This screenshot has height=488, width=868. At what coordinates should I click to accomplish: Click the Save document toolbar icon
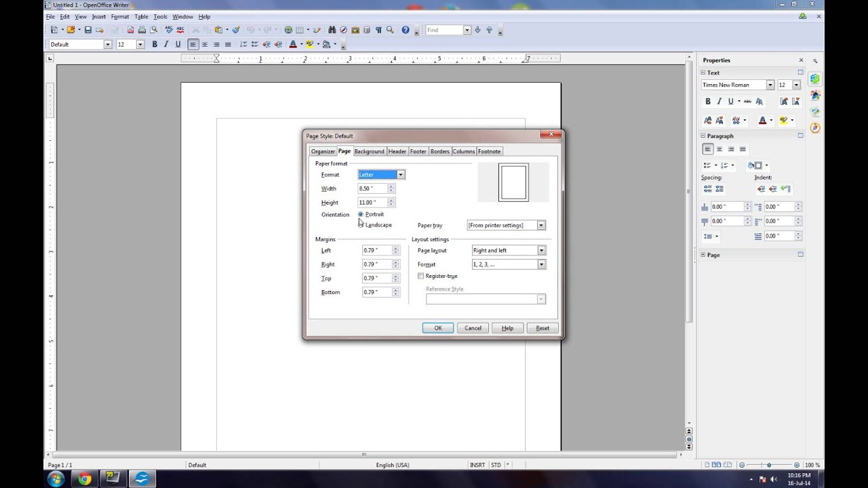(87, 30)
